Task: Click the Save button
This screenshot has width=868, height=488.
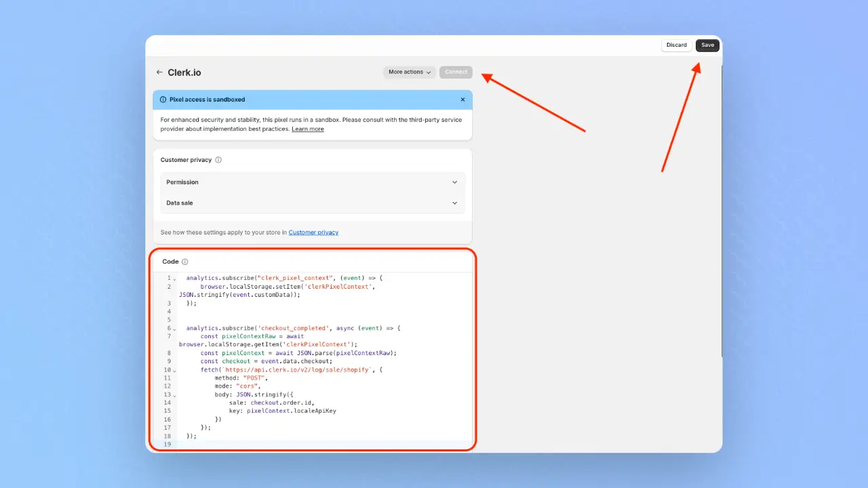Action: (707, 45)
